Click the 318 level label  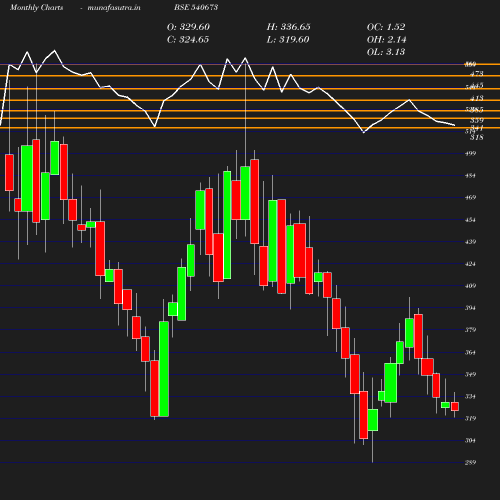pyautogui.click(x=477, y=137)
